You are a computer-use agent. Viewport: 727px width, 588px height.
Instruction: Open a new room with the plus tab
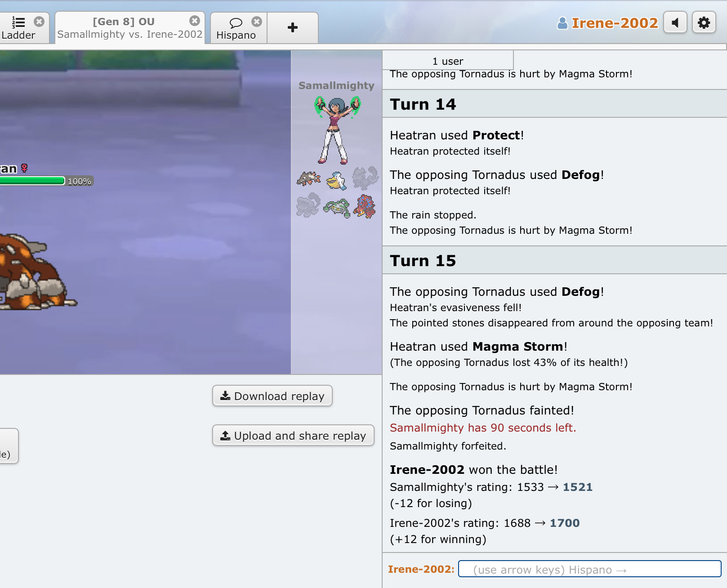pyautogui.click(x=293, y=28)
